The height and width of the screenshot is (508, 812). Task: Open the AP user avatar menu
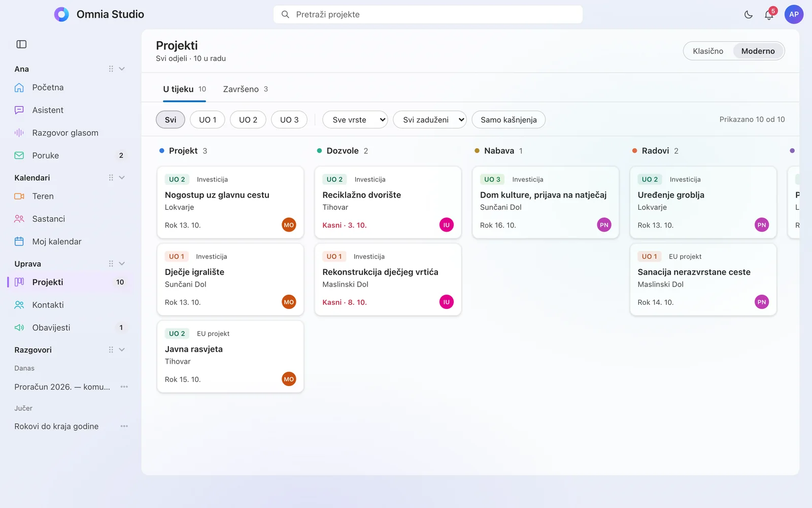pos(794,14)
